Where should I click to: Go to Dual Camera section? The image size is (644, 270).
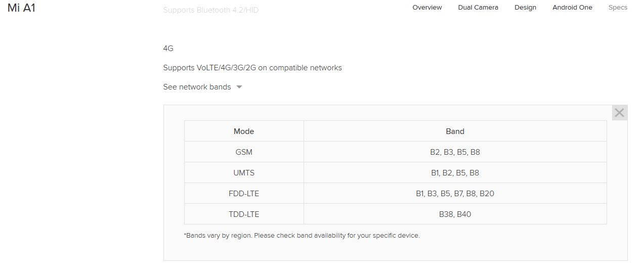[x=478, y=8]
